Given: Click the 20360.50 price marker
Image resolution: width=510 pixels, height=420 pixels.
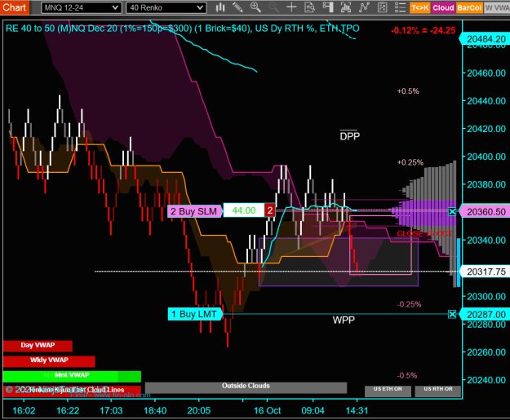Looking at the screenshot, I should coord(486,212).
